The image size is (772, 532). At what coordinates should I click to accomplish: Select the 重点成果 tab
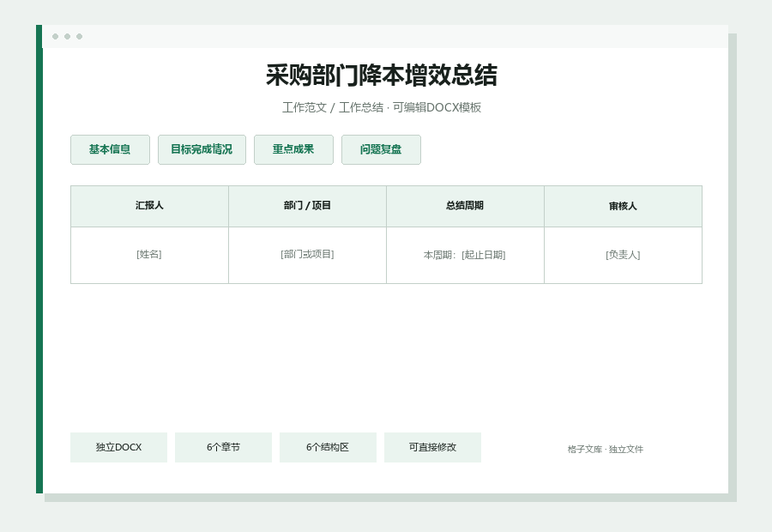pos(293,150)
